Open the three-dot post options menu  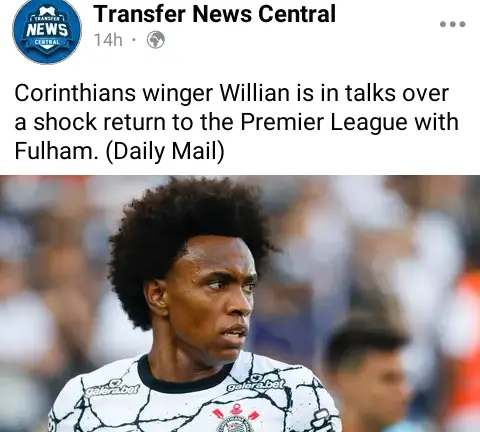click(452, 24)
